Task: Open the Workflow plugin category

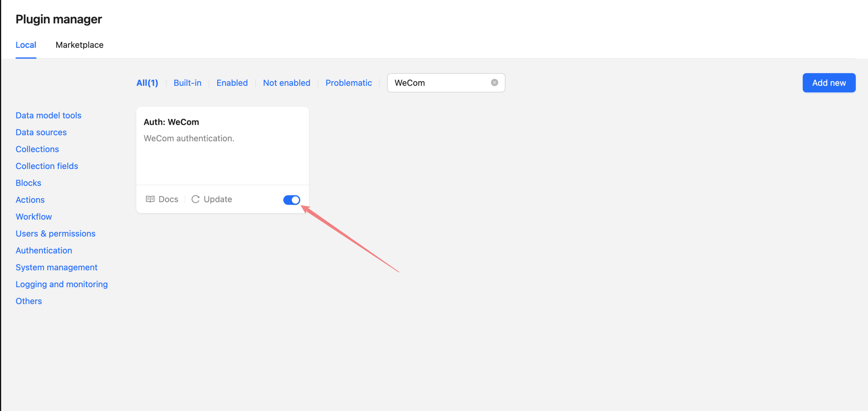Action: [34, 217]
